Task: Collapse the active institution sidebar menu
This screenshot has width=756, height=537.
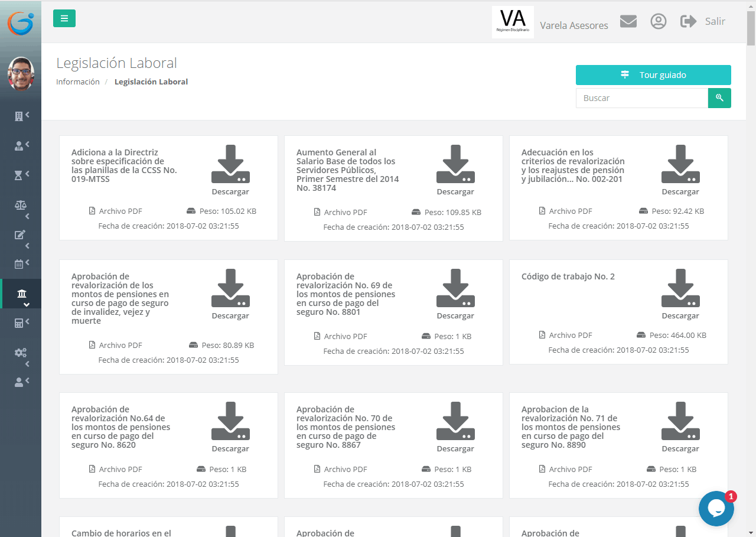Action: tap(21, 294)
